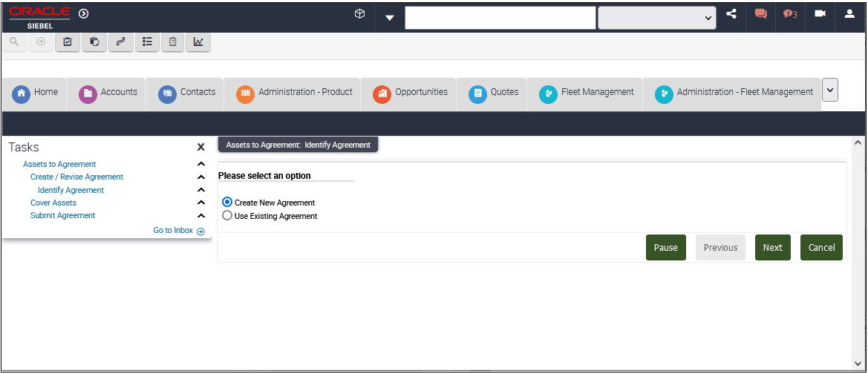Click the magnifier search toolbar icon

pos(14,42)
